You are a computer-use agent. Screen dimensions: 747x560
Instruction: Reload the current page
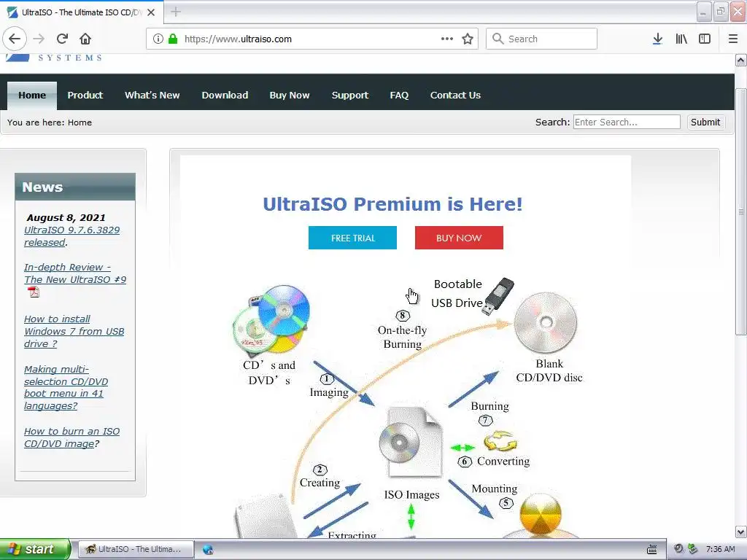click(62, 39)
